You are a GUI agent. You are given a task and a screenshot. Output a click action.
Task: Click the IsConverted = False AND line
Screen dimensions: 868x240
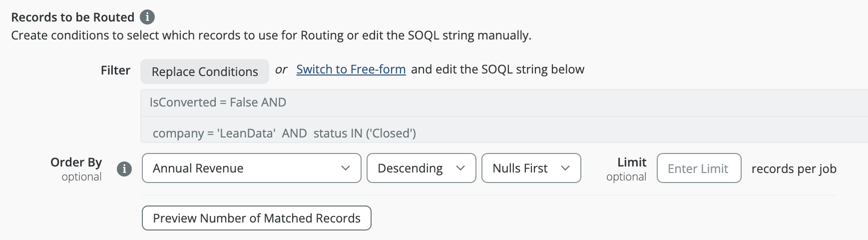tap(218, 102)
